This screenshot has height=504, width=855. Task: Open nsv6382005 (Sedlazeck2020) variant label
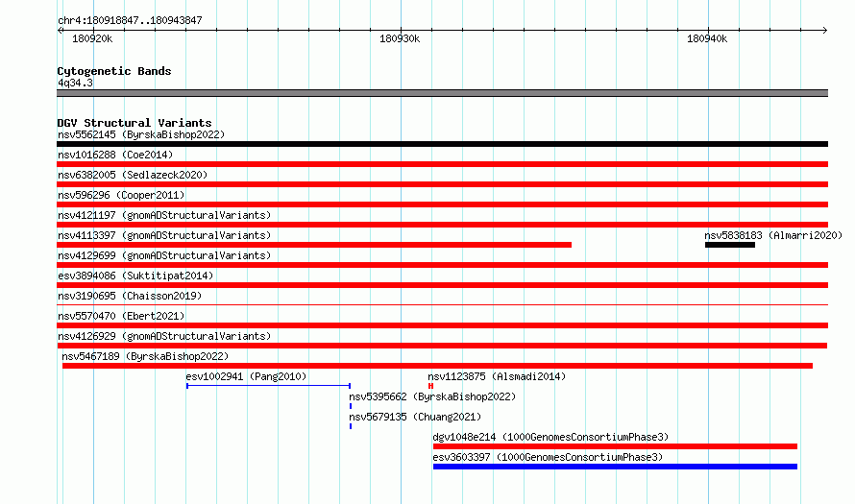(x=133, y=175)
